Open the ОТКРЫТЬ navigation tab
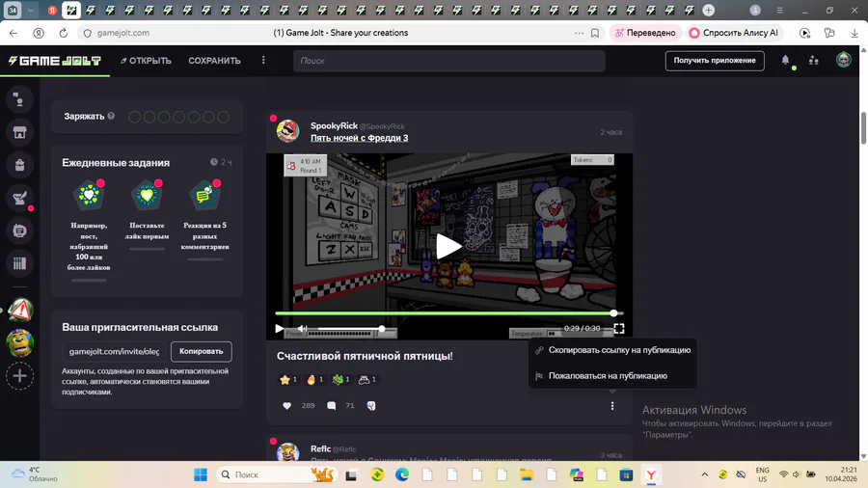This screenshot has height=488, width=868. (147, 61)
